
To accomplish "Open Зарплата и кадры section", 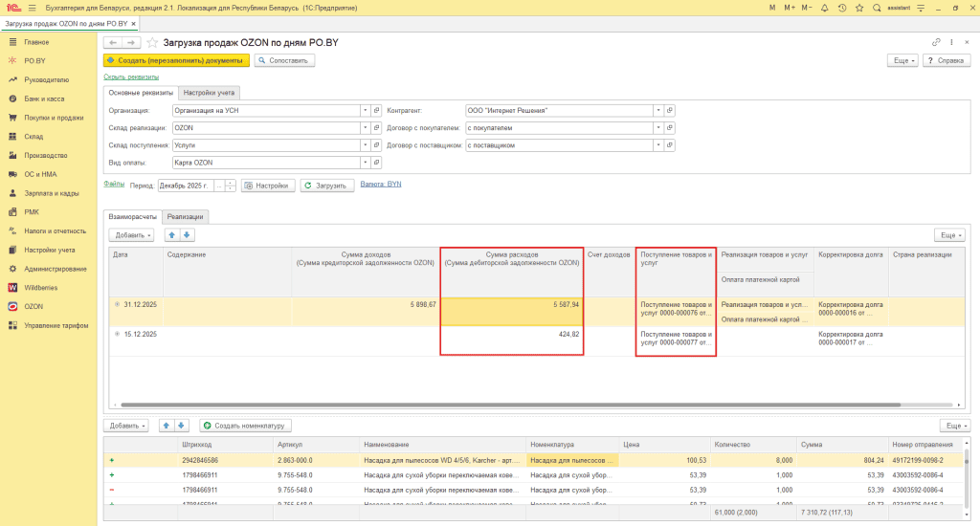I will tap(52, 193).
